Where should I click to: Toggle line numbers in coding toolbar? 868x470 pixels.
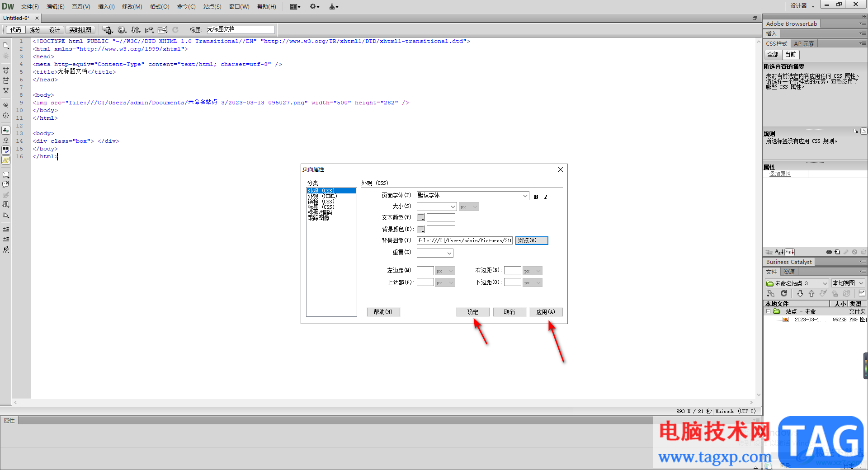6,130
